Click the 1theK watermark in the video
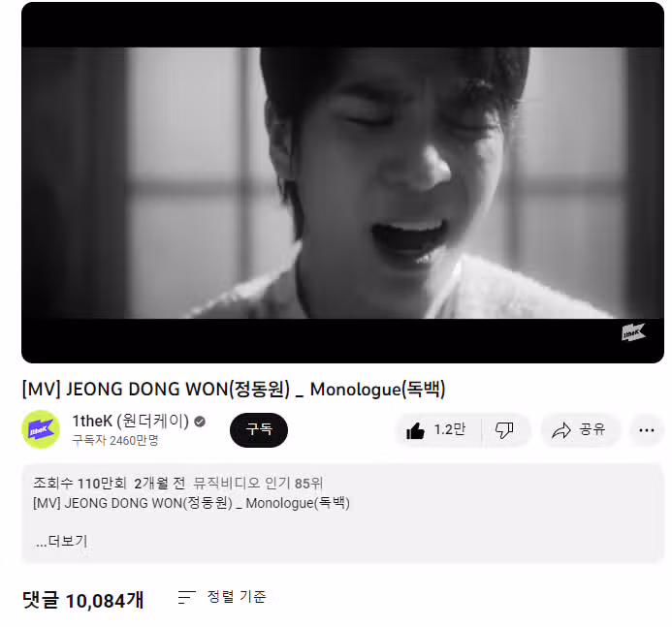Screen dimensions: 672x627 coord(633,332)
